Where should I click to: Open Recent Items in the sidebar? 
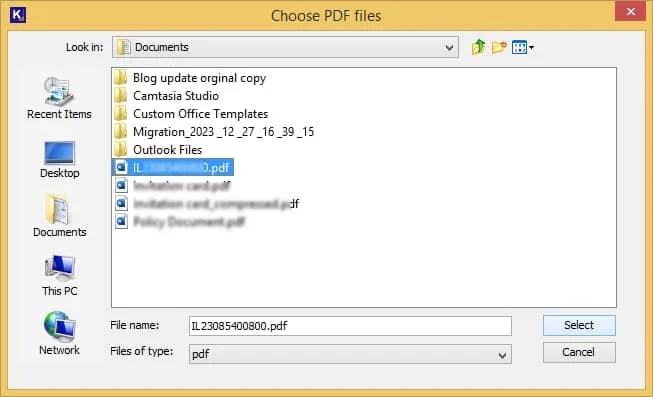(59, 99)
